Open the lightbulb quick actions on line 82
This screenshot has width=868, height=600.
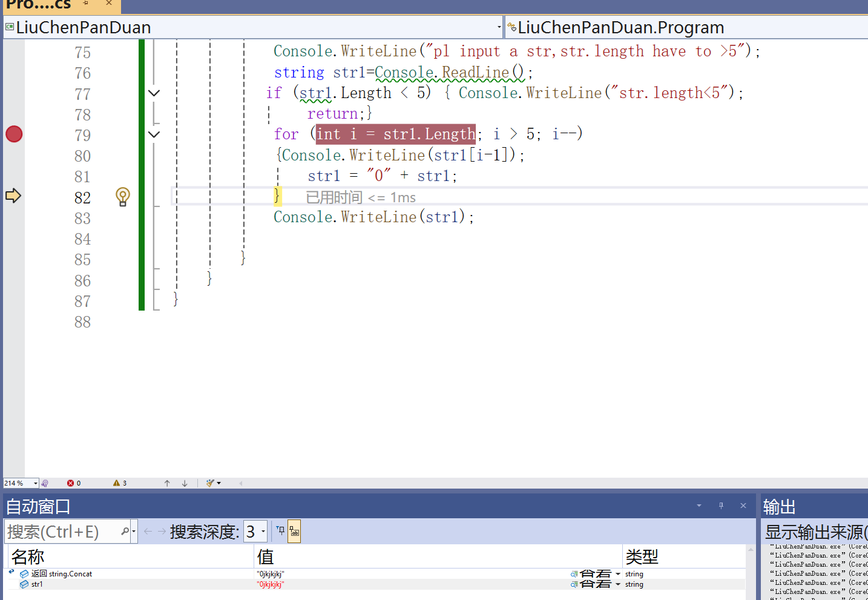pyautogui.click(x=123, y=197)
